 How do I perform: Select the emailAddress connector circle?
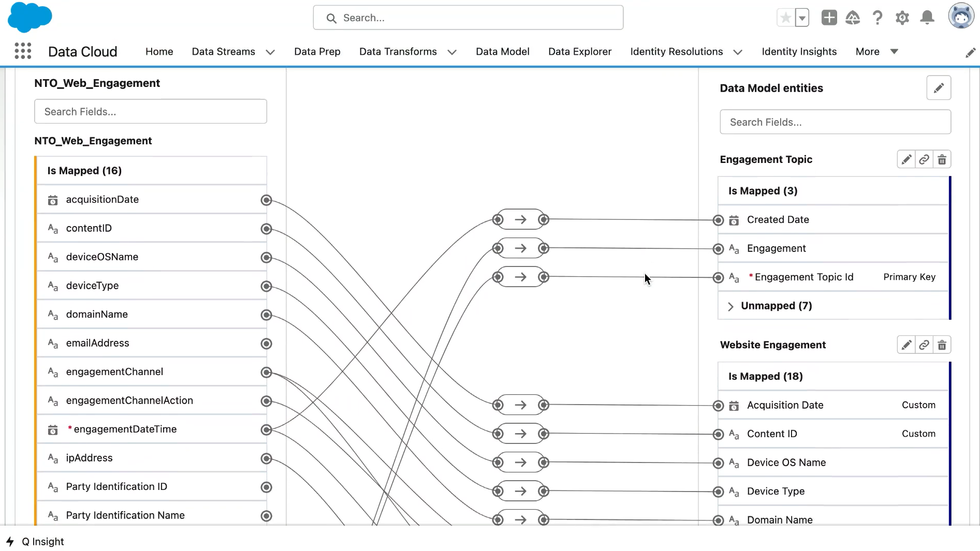(266, 344)
